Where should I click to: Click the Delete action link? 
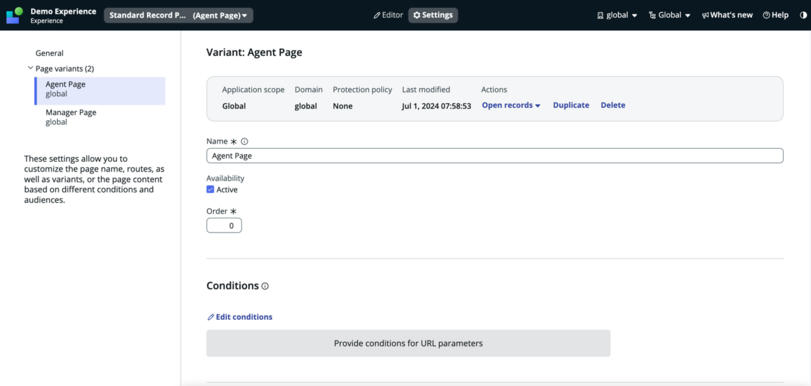point(613,105)
